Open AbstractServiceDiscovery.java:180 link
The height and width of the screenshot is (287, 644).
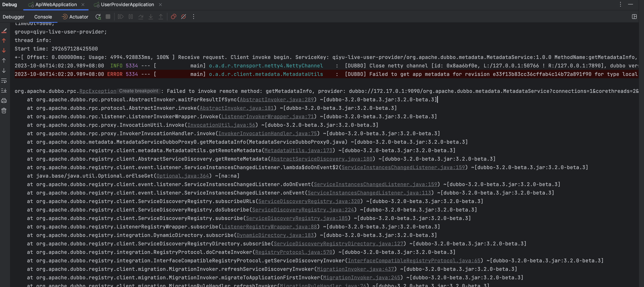tap(321, 159)
